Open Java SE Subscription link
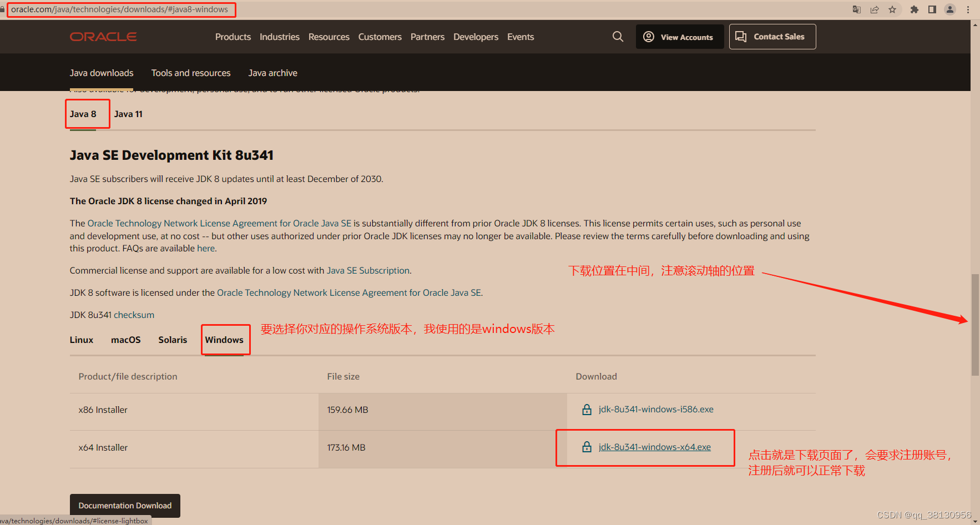Screen dimensions: 980x525 coord(368,270)
